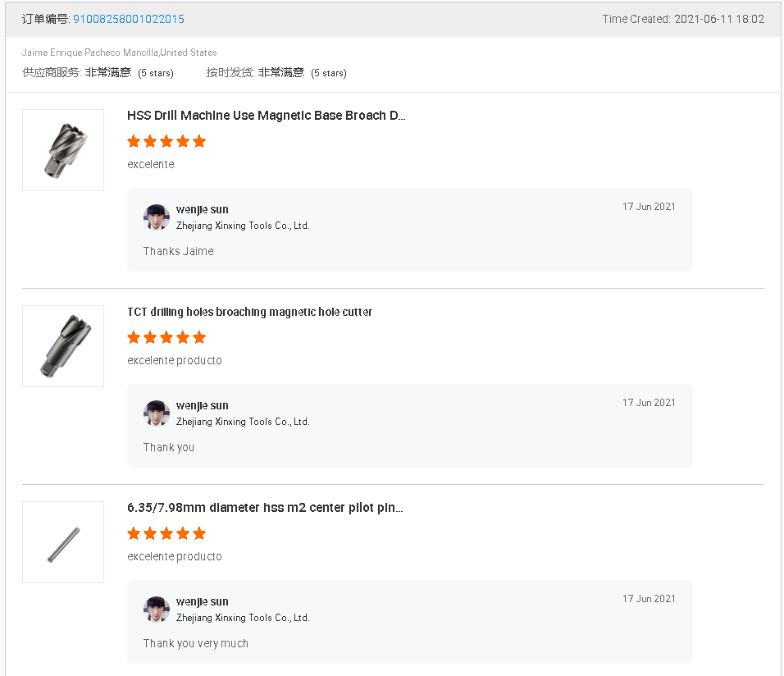Viewport: 784px width, 676px height.
Task: Click Zhejiang Xinxing Tools Co. in second reply
Action: click(243, 422)
